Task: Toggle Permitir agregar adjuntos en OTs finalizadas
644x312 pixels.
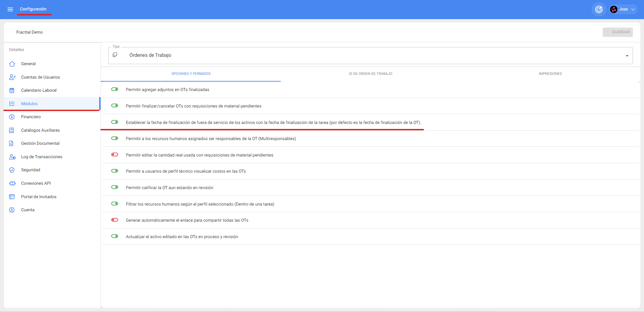Action: point(115,89)
